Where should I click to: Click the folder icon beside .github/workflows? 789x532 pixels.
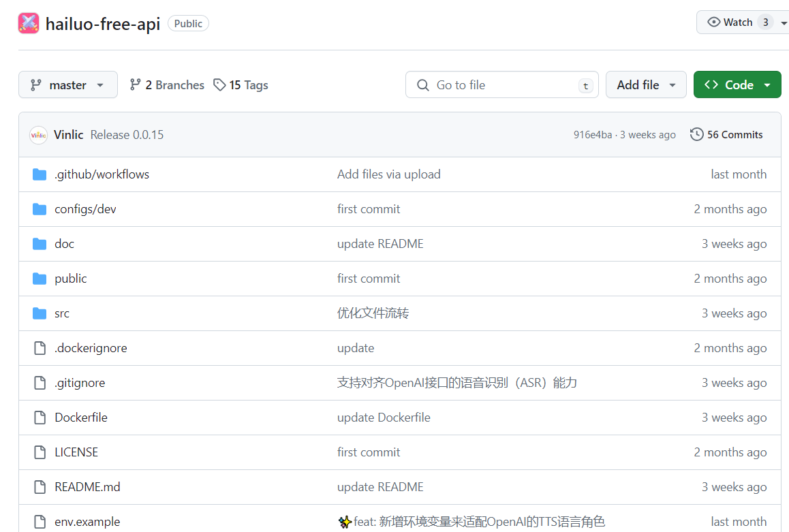[x=39, y=174]
